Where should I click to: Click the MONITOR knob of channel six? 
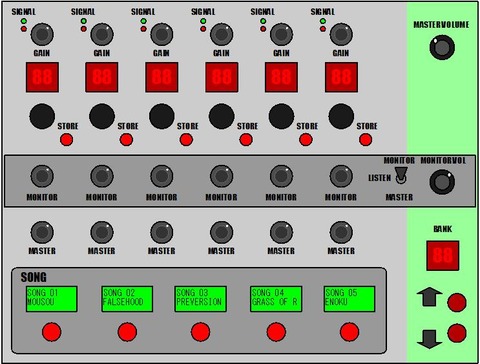[x=341, y=176]
